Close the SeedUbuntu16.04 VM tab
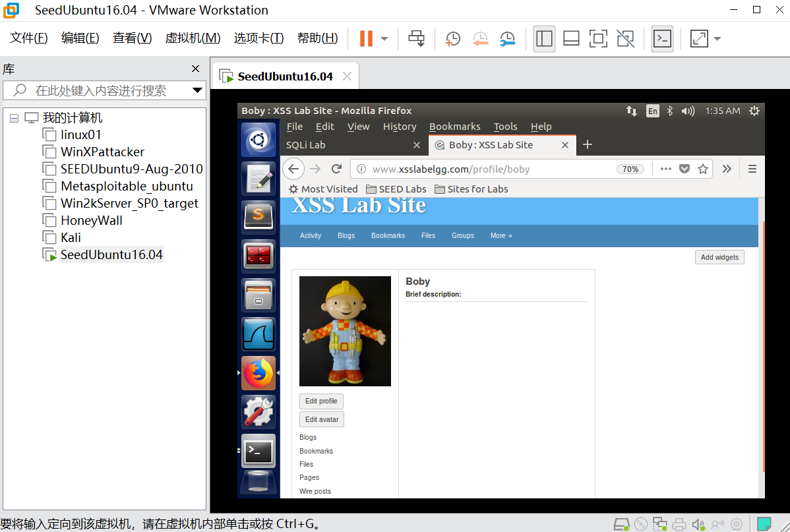Viewport: 790px width, 532px height. pos(347,76)
